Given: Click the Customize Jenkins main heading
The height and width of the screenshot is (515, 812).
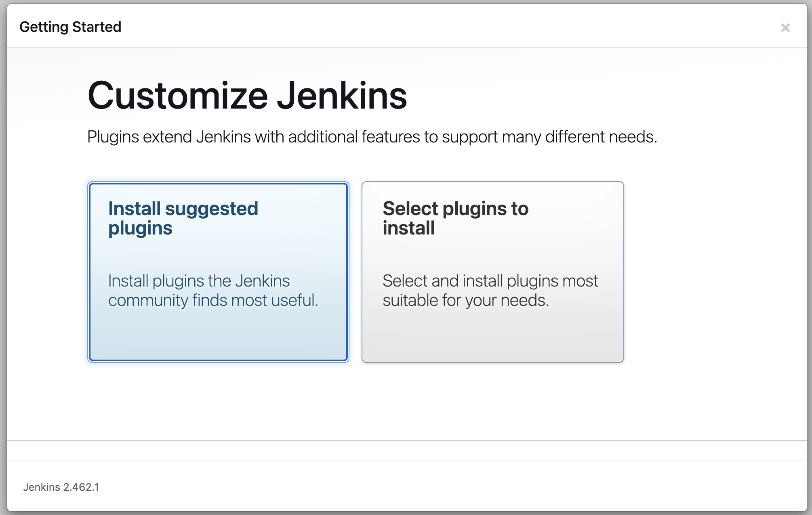Looking at the screenshot, I should [247, 96].
